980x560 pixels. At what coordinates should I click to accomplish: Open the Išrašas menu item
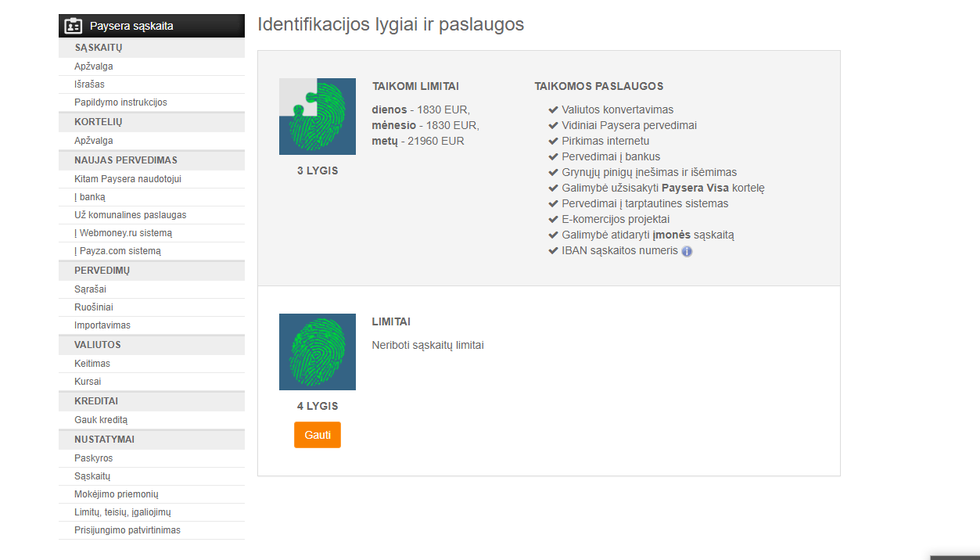pos(90,84)
